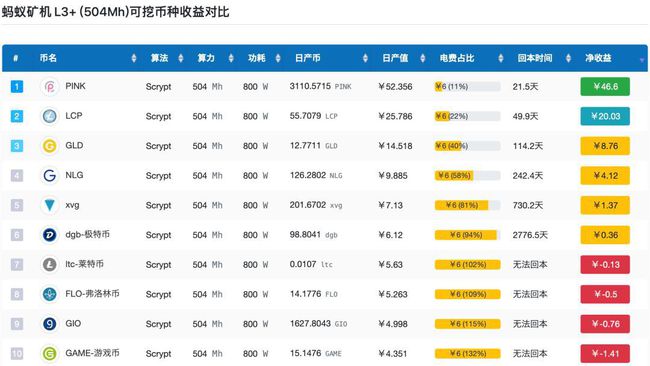Image resolution: width=650 pixels, height=366 pixels.
Task: Click the yellow ¥1.37 profit button
Action: (x=605, y=205)
